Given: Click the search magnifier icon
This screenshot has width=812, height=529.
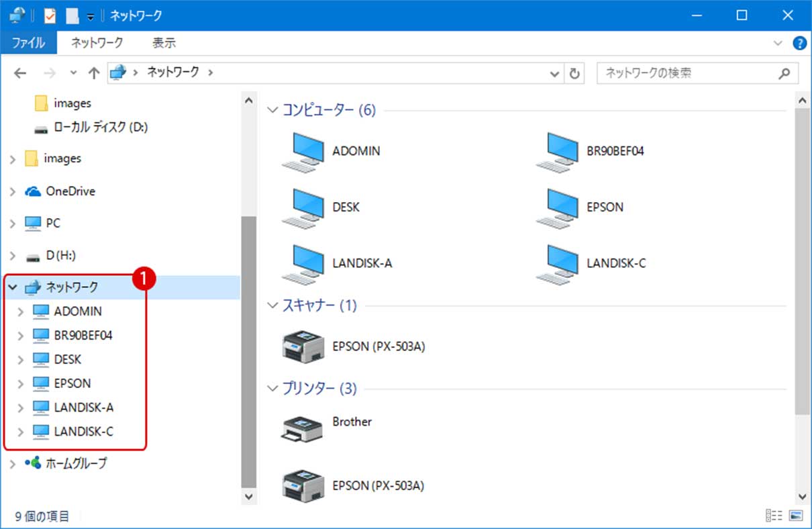Looking at the screenshot, I should pos(784,73).
